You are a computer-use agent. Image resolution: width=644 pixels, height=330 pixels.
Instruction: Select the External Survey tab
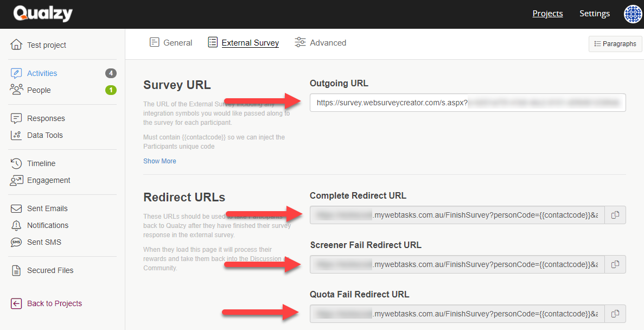[x=243, y=42]
